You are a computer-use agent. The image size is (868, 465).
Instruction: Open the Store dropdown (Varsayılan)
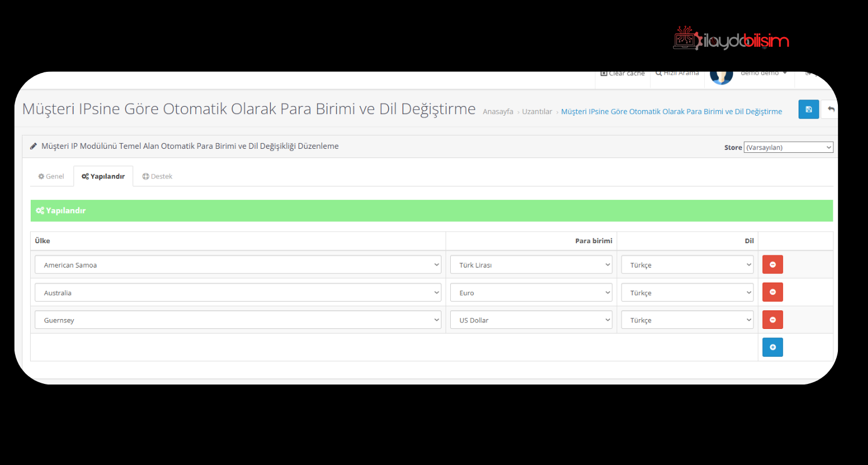click(788, 147)
